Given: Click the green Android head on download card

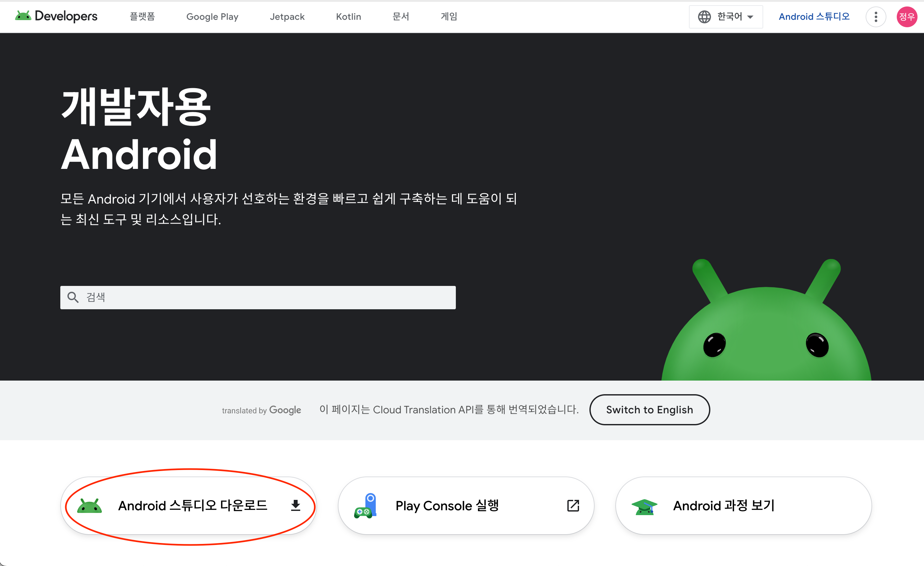Looking at the screenshot, I should [89, 506].
